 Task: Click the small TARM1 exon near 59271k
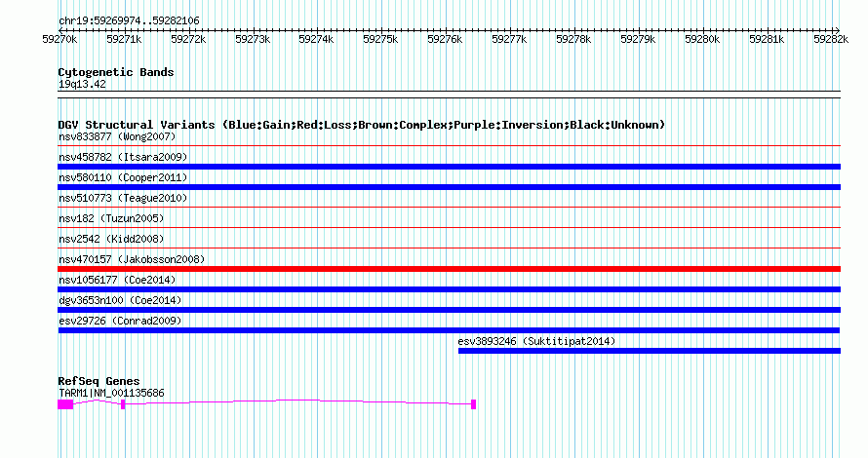pos(123,404)
